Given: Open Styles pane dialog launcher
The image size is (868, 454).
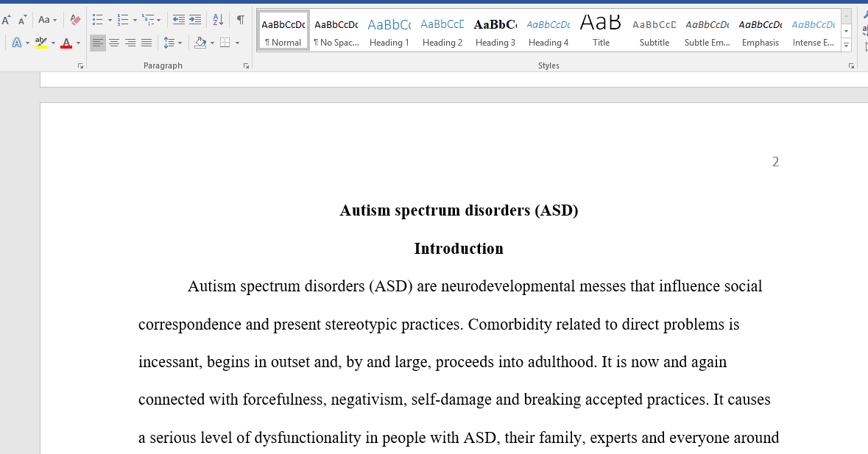Looking at the screenshot, I should [851, 65].
